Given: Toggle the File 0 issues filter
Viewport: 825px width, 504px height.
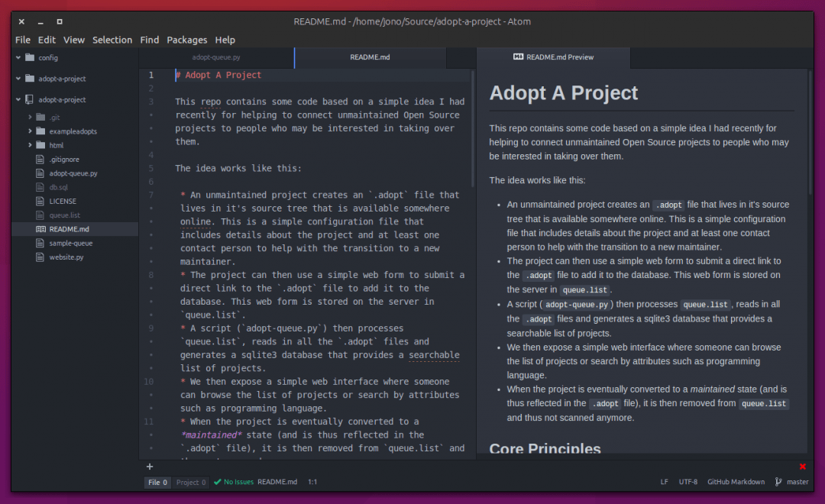Looking at the screenshot, I should [157, 482].
